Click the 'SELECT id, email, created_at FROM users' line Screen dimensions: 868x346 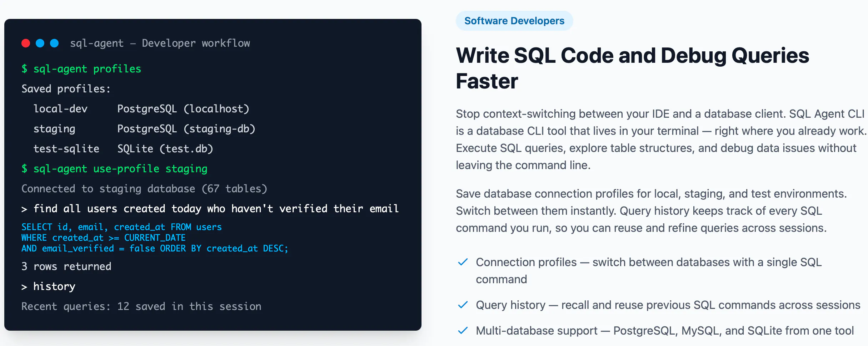(x=121, y=227)
